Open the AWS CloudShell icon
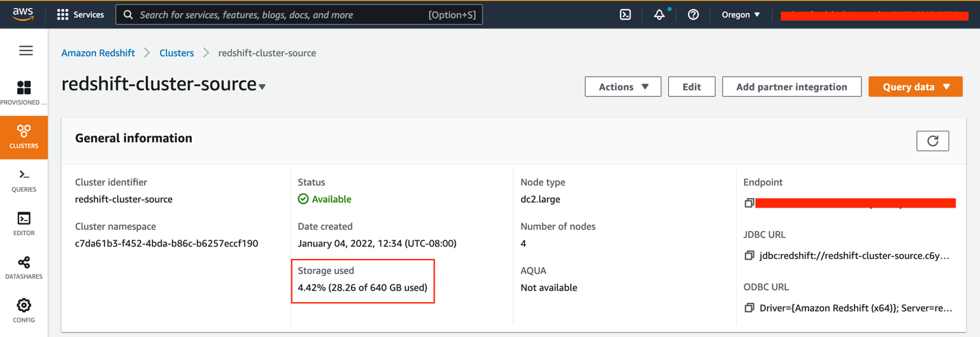This screenshot has height=337, width=980. tap(625, 14)
